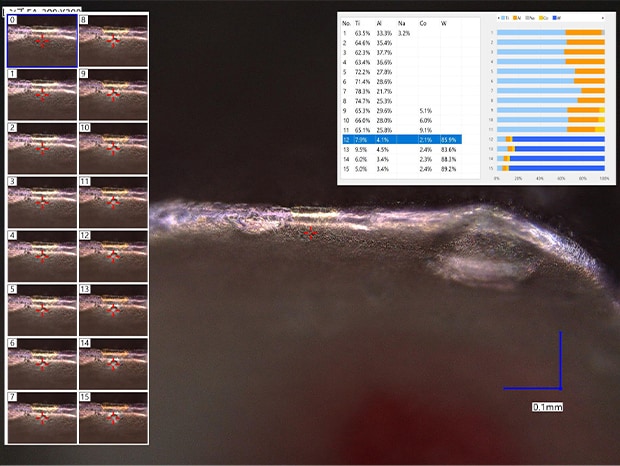Click the right scroll arrow in chart legend
The height and width of the screenshot is (466, 620).
pos(603,19)
